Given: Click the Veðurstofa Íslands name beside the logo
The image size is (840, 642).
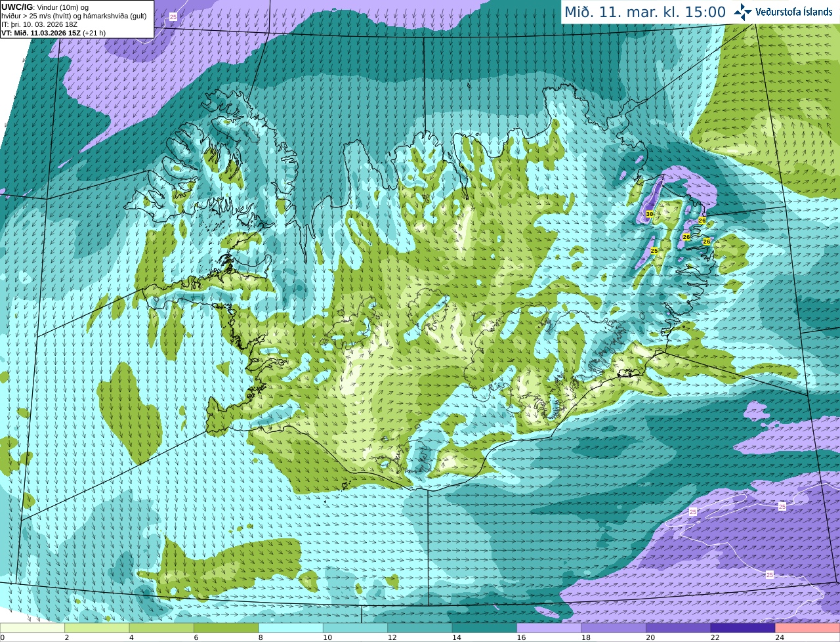Looking at the screenshot, I should click(x=793, y=12).
